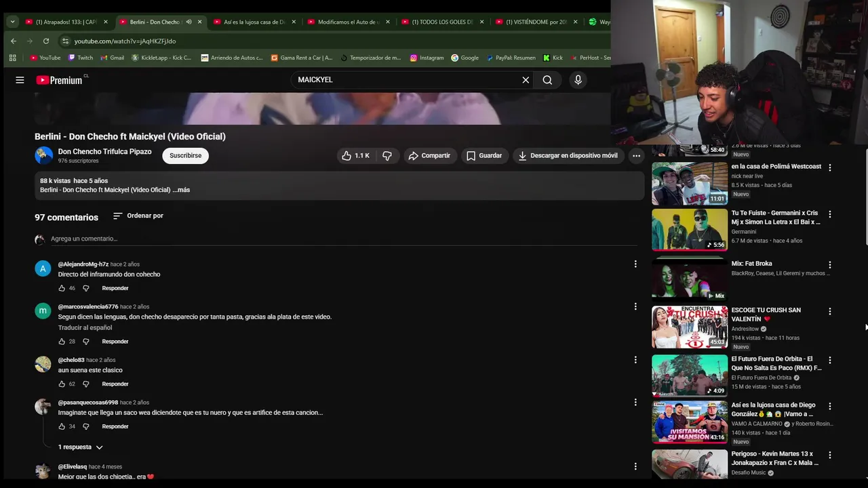Screen dimensions: 868x488
Task: Dislike the comment by @AlejandroMg-h7z
Action: click(x=85, y=288)
